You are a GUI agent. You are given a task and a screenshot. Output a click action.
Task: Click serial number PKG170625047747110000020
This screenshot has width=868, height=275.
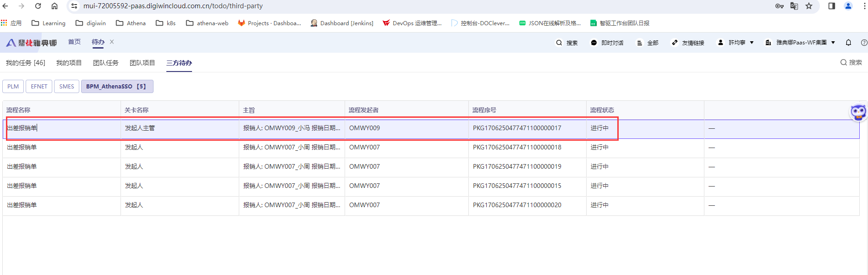(x=517, y=205)
